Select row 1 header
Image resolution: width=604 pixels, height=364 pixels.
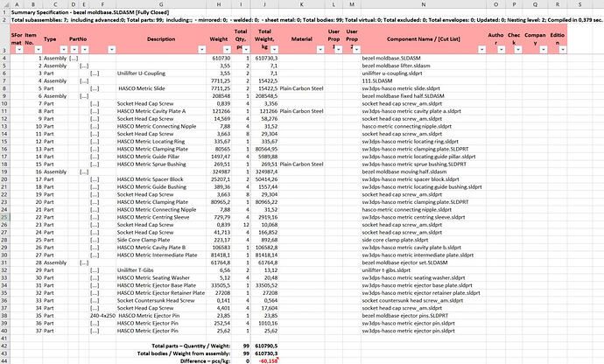[4, 12]
